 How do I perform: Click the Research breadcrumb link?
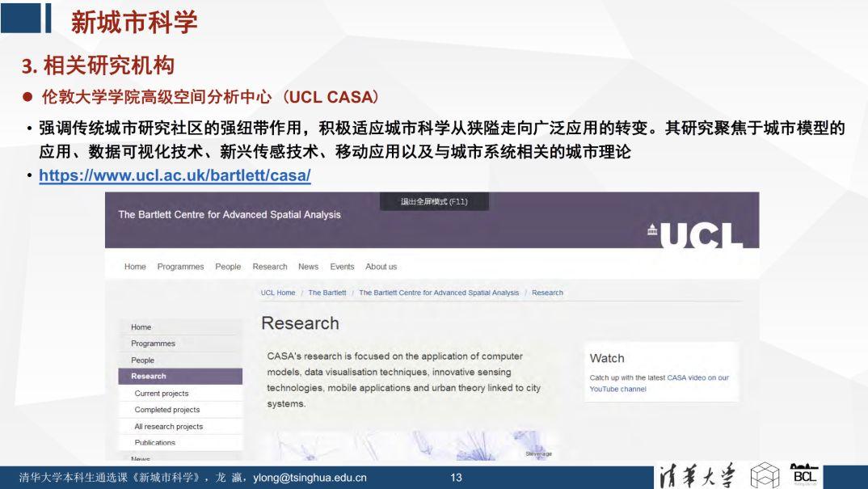(x=547, y=293)
